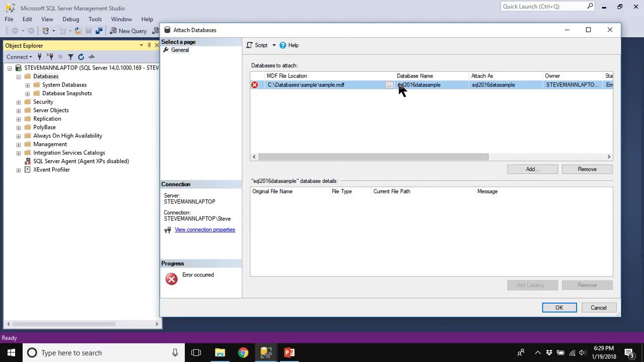Open the Help menu in the menu bar

click(147, 19)
